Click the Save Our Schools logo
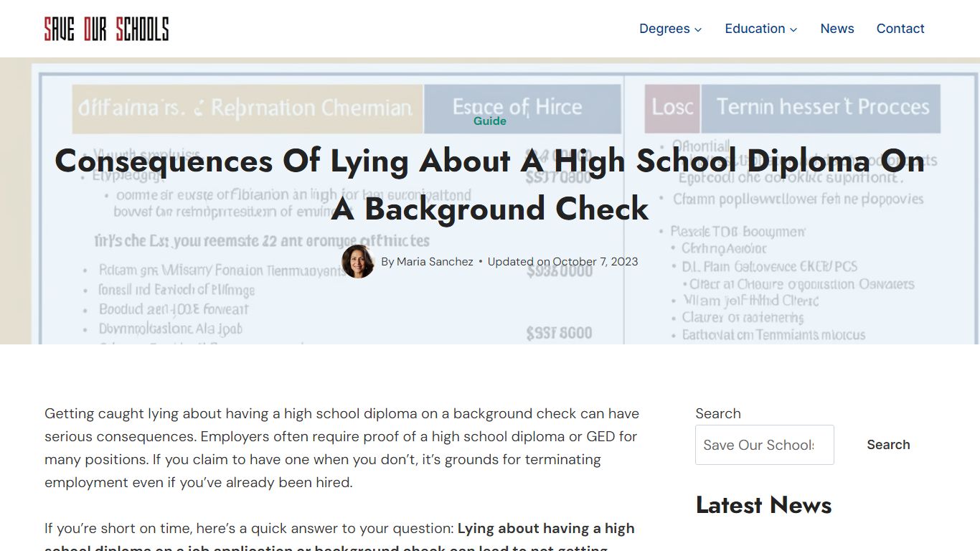The image size is (980, 551). pyautogui.click(x=106, y=29)
